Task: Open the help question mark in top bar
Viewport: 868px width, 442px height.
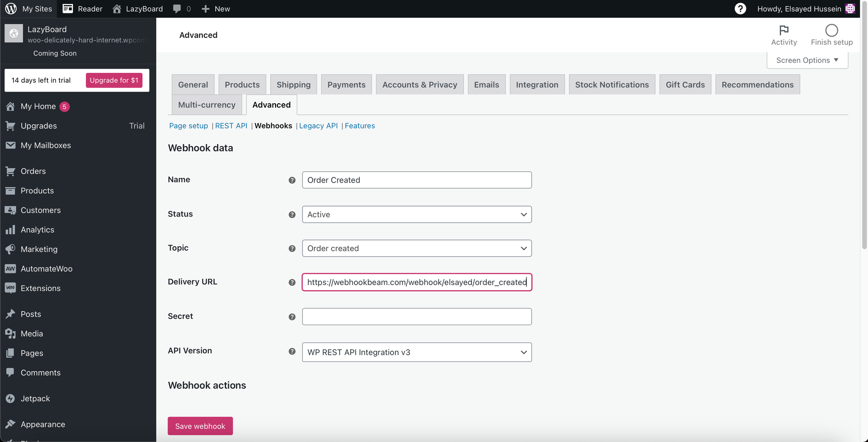Action: point(740,9)
